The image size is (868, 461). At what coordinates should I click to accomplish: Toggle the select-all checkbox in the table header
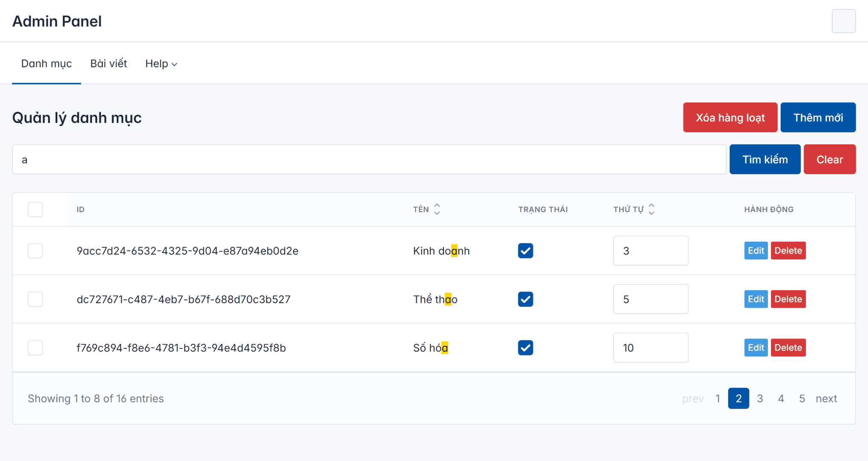click(x=35, y=209)
